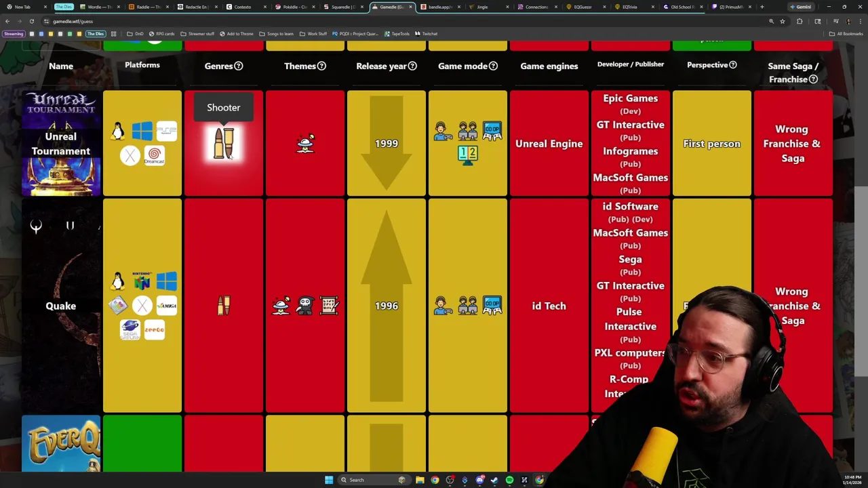Click the Dreamcast icon in Unreal Tournament platforms
Viewport: 868px width, 488px height.
155,156
